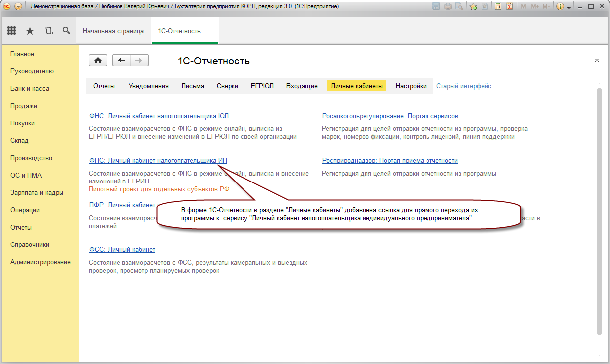This screenshot has width=610, height=364.
Task: Open the calendar icon
Action: 509,7
